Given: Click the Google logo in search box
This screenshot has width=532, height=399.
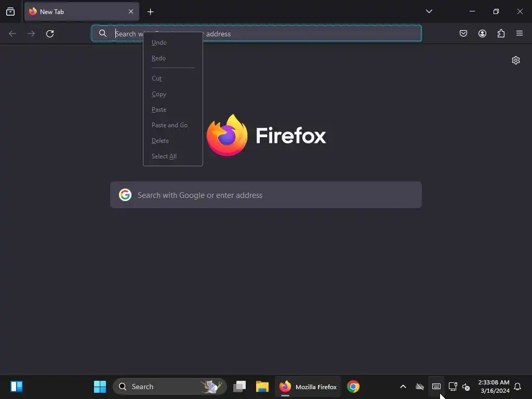Looking at the screenshot, I should [x=125, y=195].
